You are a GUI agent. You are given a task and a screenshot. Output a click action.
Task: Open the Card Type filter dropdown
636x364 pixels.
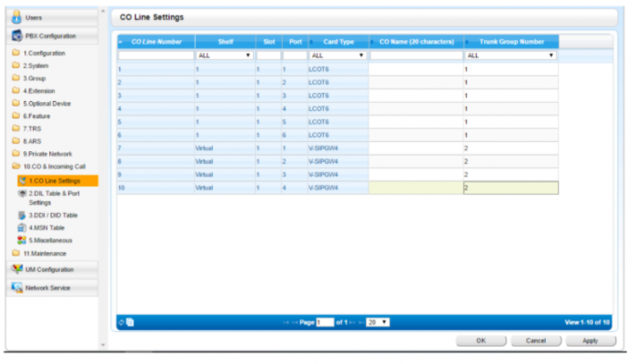point(338,56)
